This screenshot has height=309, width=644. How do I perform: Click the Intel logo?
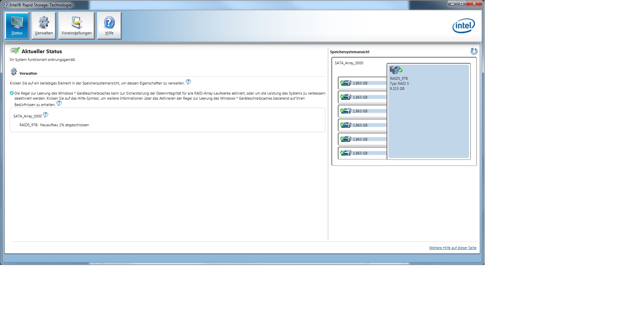coord(464,26)
